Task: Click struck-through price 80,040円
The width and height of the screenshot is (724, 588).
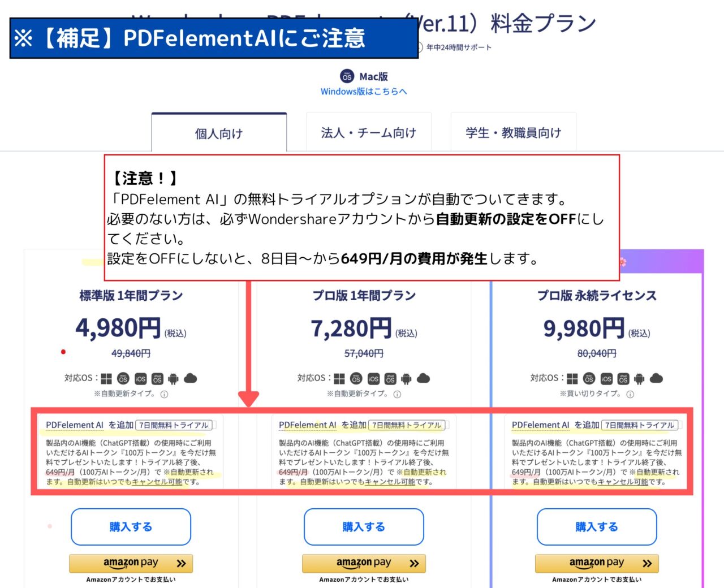Action: coord(597,353)
